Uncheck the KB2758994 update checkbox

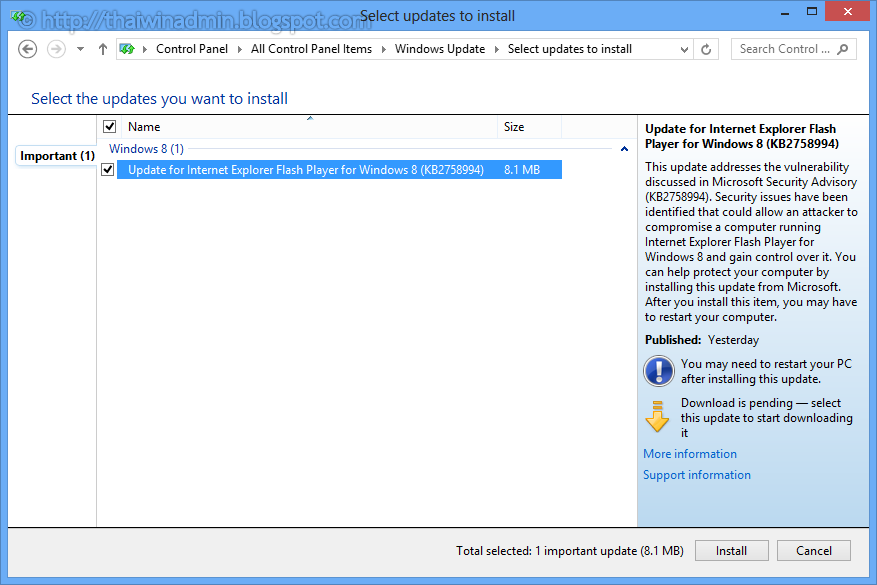[x=108, y=169]
